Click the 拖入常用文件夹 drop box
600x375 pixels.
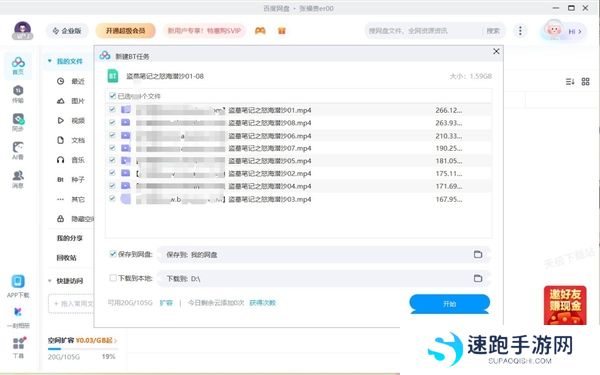(71, 303)
